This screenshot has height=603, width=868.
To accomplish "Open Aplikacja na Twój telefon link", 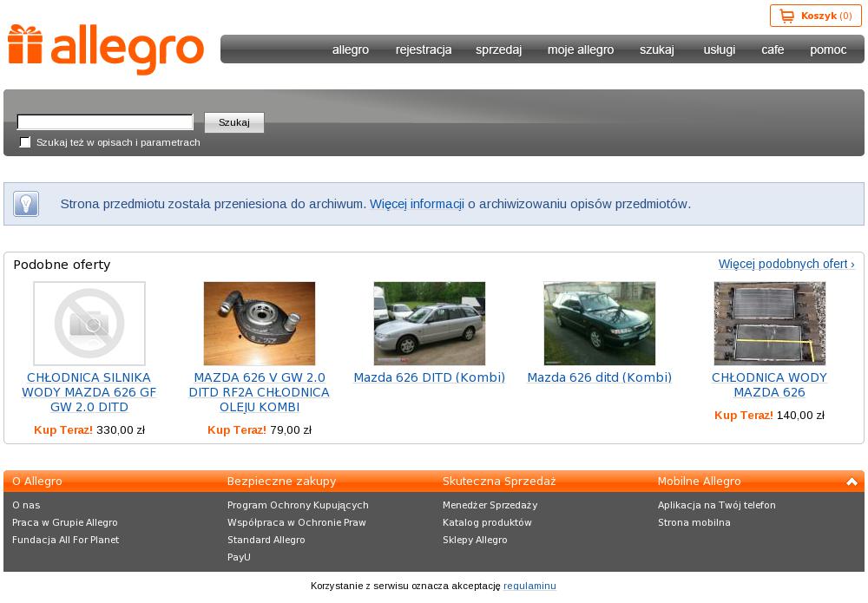I will point(717,505).
